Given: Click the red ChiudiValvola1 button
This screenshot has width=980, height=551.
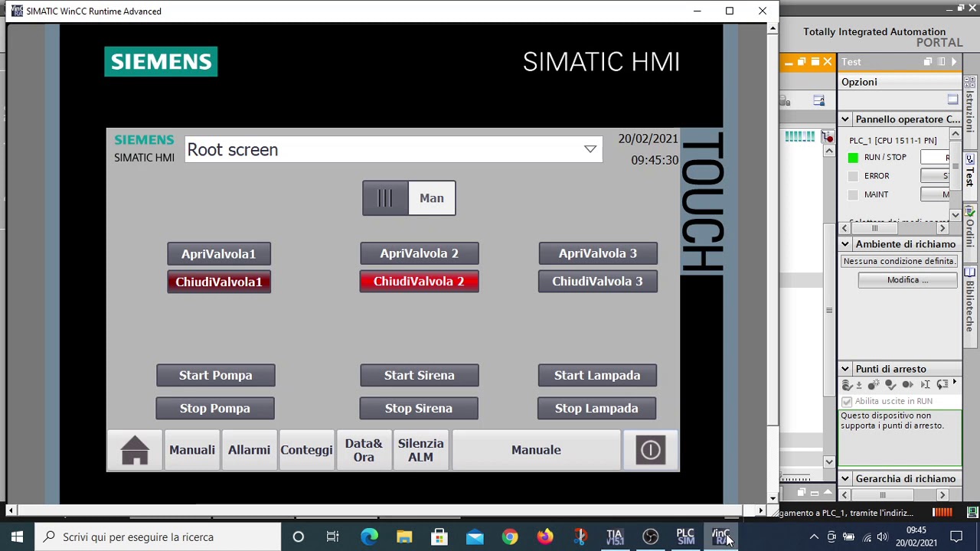Looking at the screenshot, I should pos(219,282).
